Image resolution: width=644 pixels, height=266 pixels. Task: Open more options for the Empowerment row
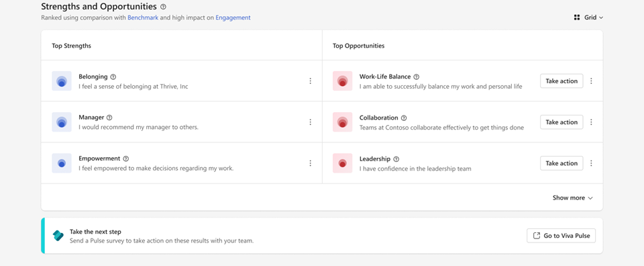pos(311,163)
